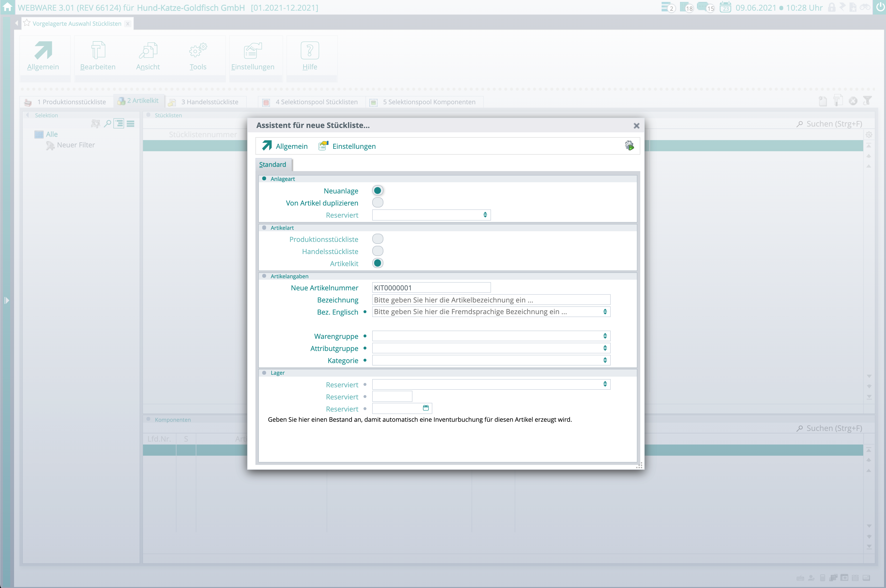Expand the Attributgruppe dropdown
The image size is (886, 588).
pyautogui.click(x=605, y=348)
